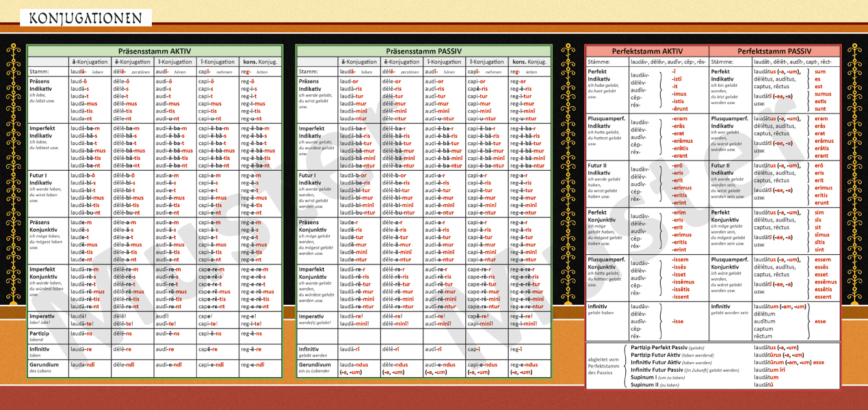Screen dimensions: 868x410
Task: Select the Supinum II label
Action: pyautogui.click(x=645, y=385)
